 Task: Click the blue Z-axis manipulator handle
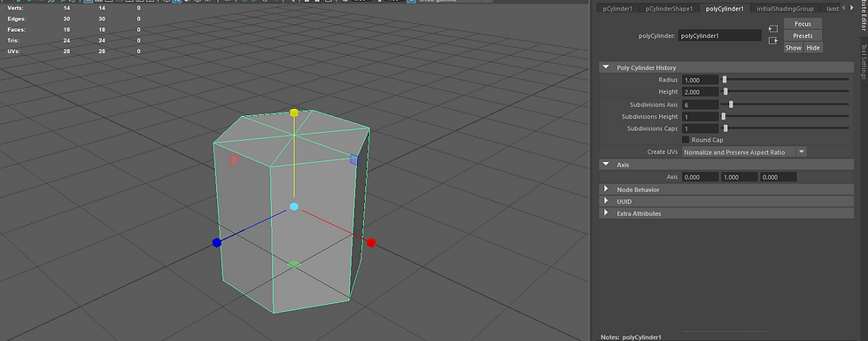(217, 243)
